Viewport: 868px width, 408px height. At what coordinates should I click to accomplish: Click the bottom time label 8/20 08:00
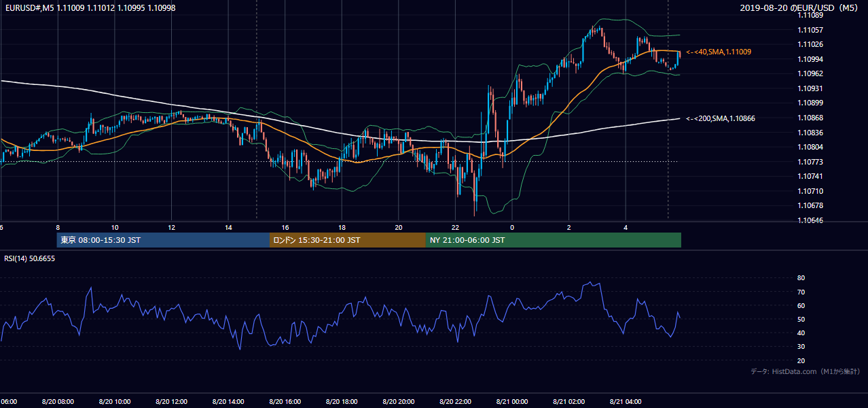point(58,402)
